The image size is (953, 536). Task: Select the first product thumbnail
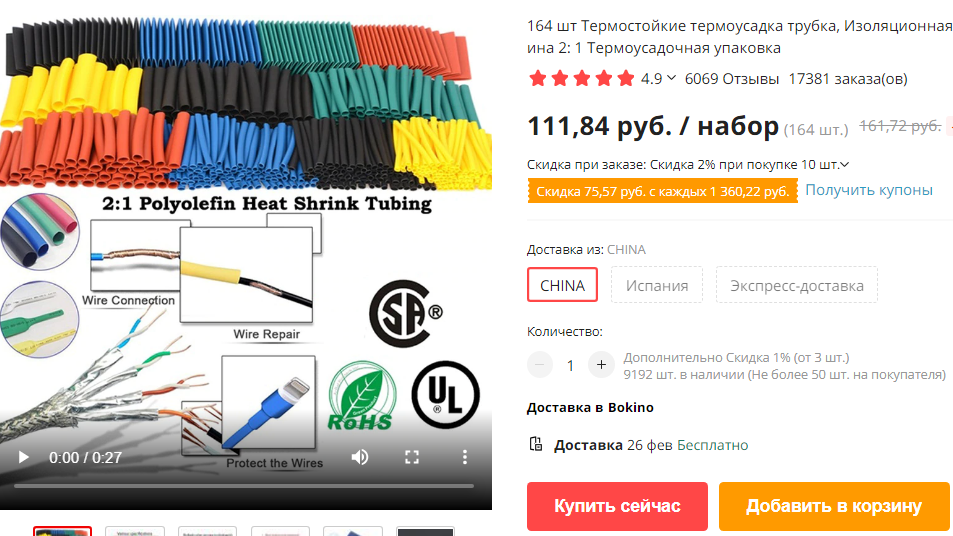[x=63, y=531]
